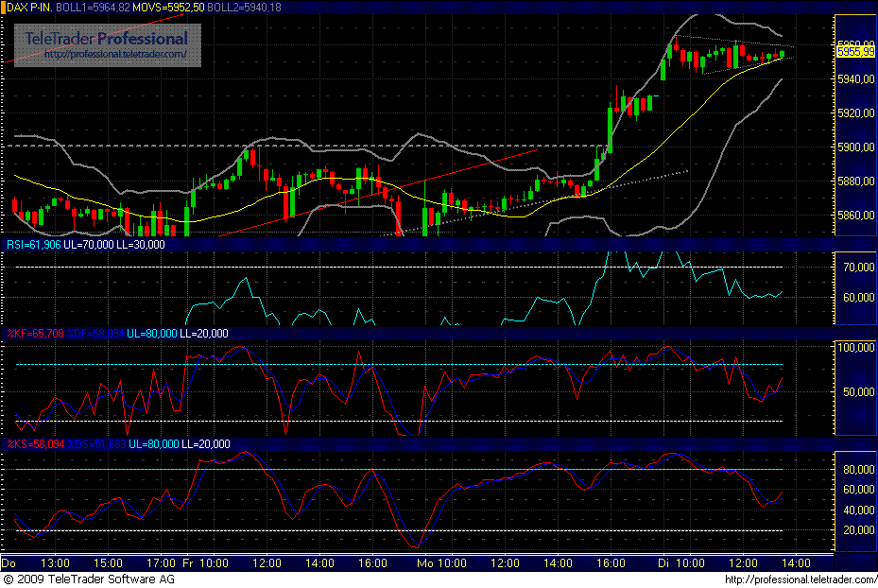Open the bottom-right professional.teletrader.com link
This screenshot has width=878, height=588.
(x=801, y=579)
